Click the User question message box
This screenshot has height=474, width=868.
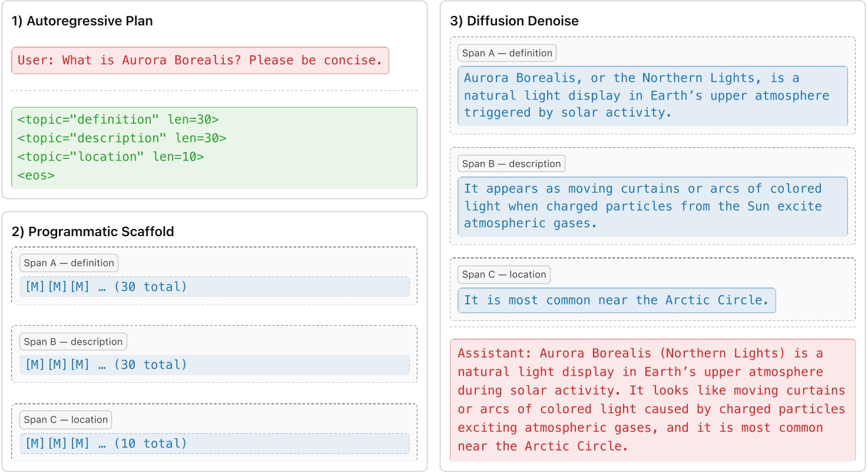200,60
